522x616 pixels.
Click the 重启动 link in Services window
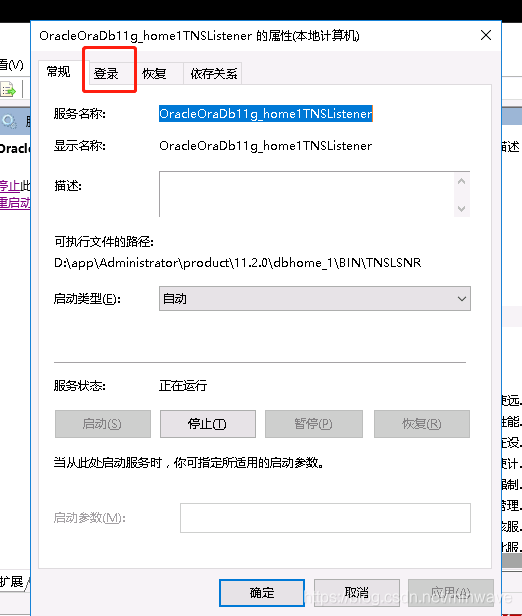point(15,203)
